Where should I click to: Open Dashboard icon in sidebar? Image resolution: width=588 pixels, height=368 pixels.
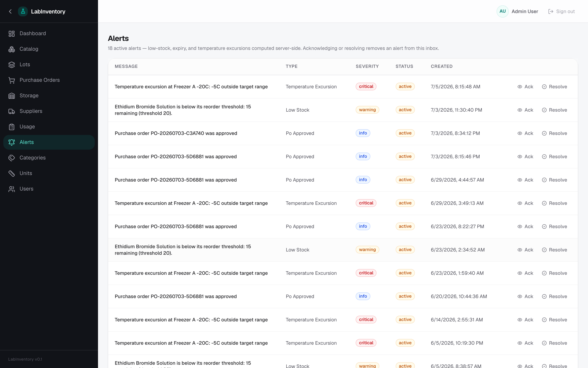pyautogui.click(x=12, y=34)
